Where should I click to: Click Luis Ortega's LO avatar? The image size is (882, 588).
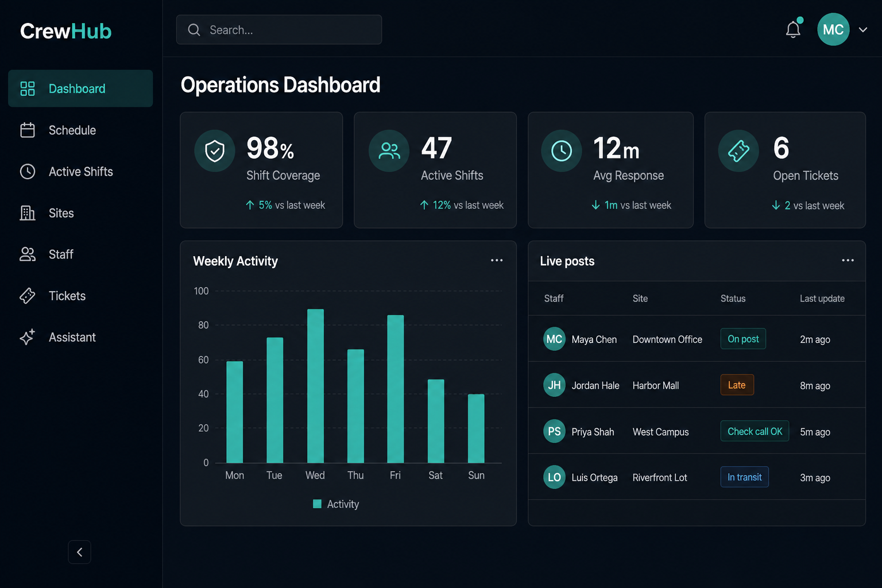click(554, 477)
